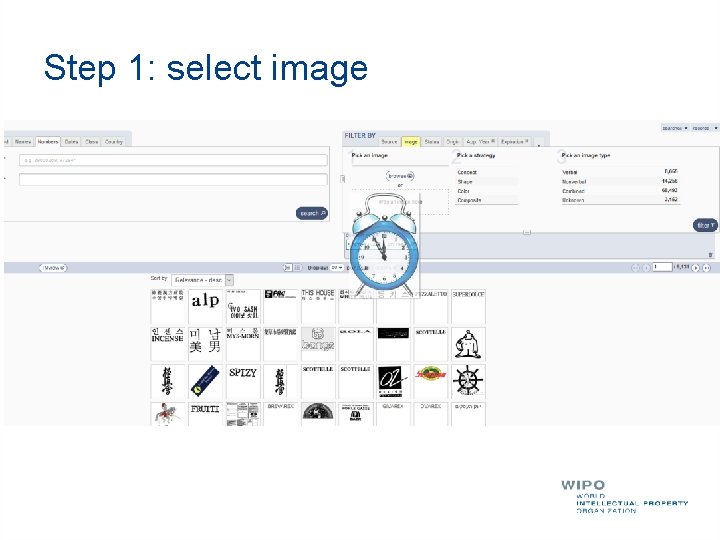Open the Class search tab

point(92,142)
